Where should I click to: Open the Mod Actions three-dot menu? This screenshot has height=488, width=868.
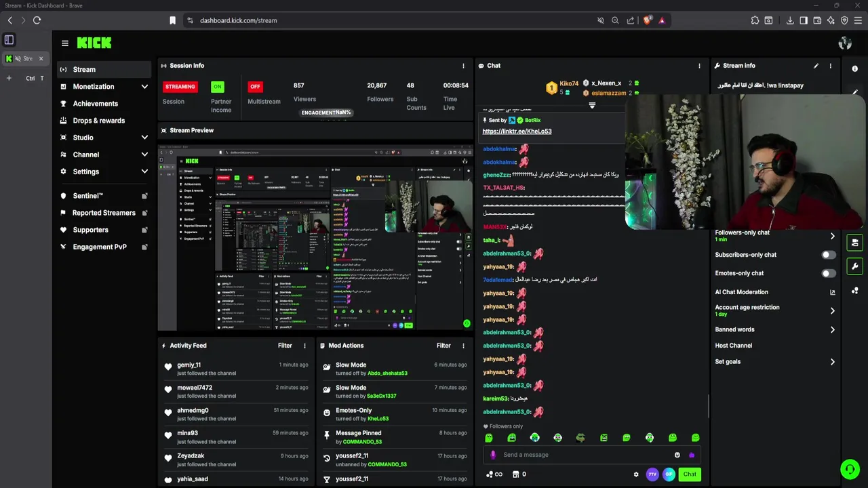point(463,346)
